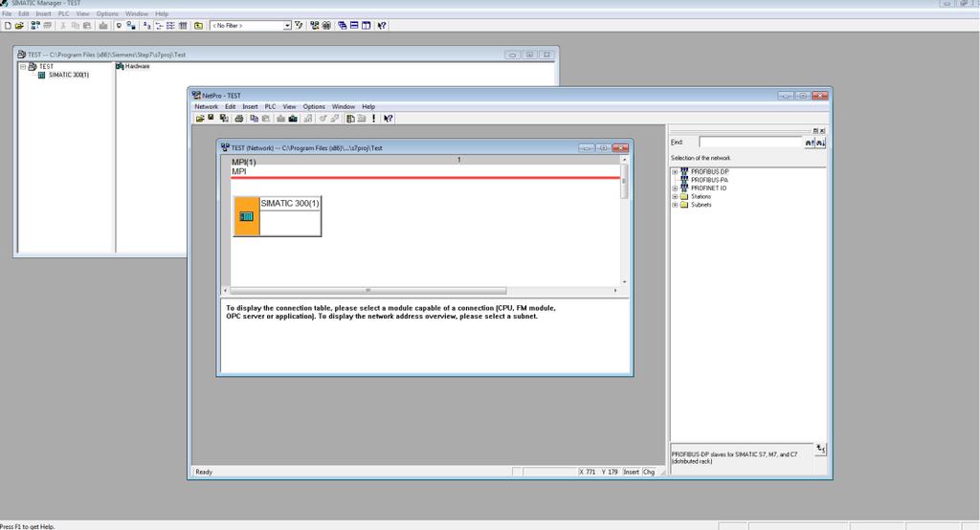
Task: Select SIMATIC 300(1) in project tree
Action: 69,75
